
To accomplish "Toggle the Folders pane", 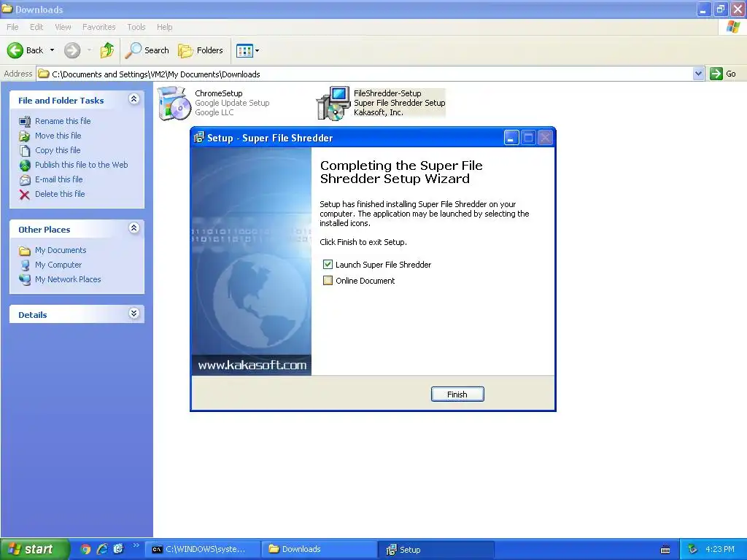I will click(201, 50).
